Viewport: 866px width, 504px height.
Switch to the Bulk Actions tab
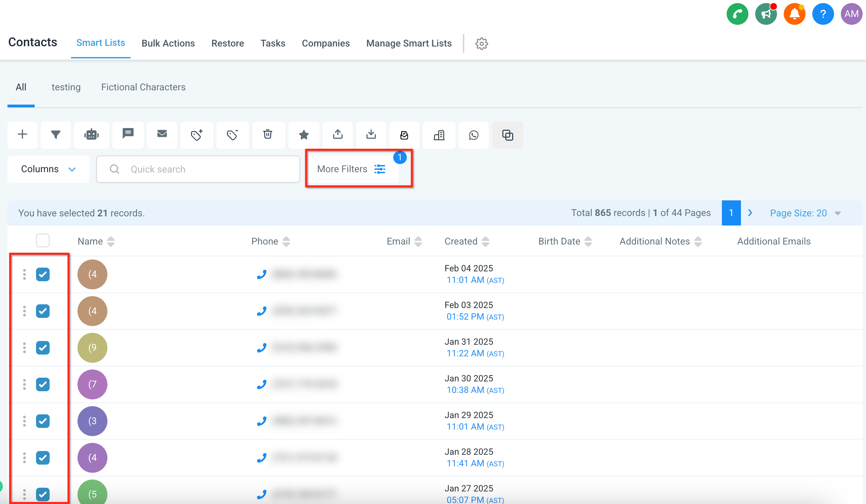click(168, 43)
